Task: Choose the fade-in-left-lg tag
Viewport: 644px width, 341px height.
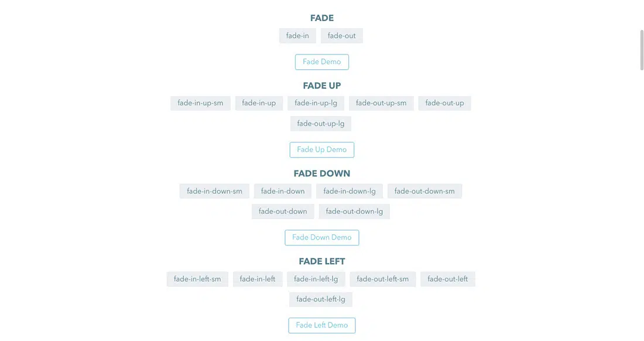Action: click(316, 279)
